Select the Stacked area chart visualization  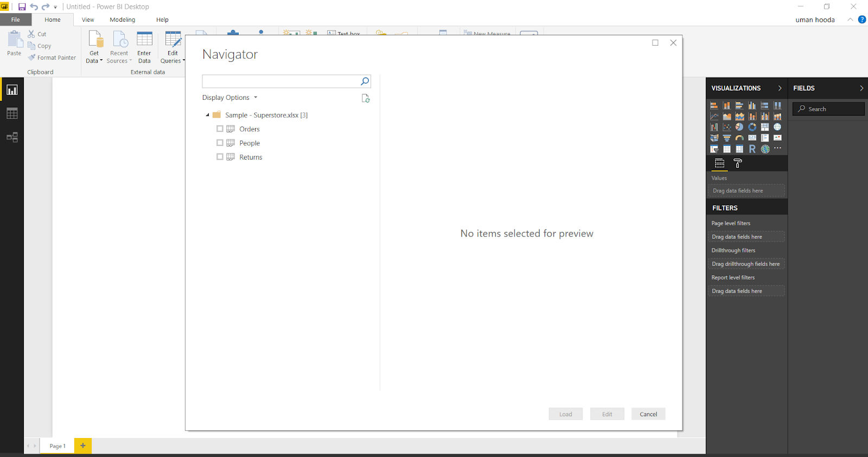(739, 116)
